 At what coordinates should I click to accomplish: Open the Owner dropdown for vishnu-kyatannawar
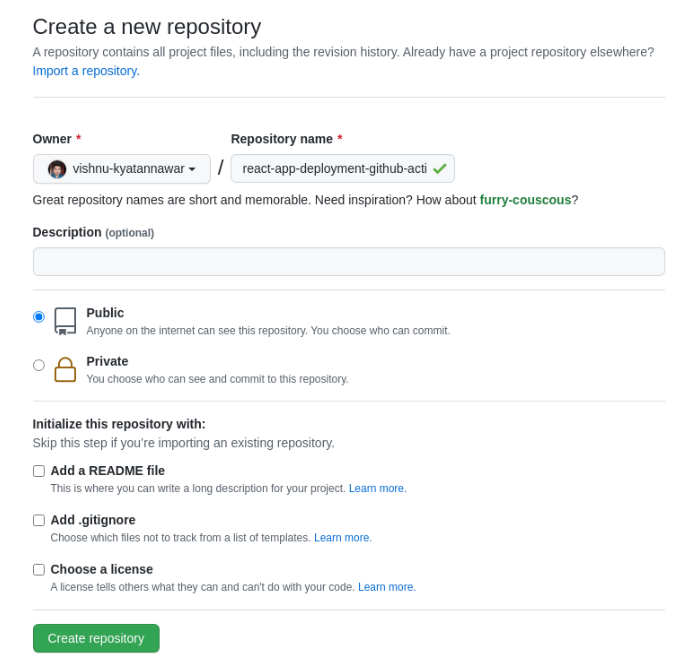pos(122,169)
